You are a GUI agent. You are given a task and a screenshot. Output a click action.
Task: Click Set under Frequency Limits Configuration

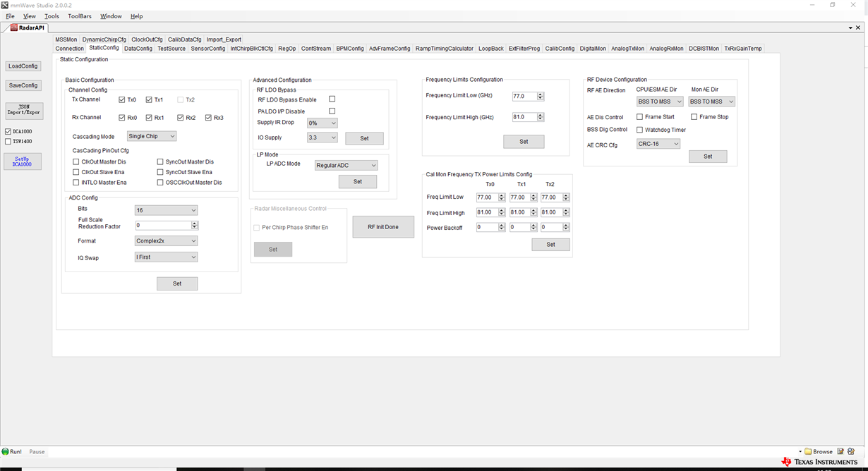[524, 142]
